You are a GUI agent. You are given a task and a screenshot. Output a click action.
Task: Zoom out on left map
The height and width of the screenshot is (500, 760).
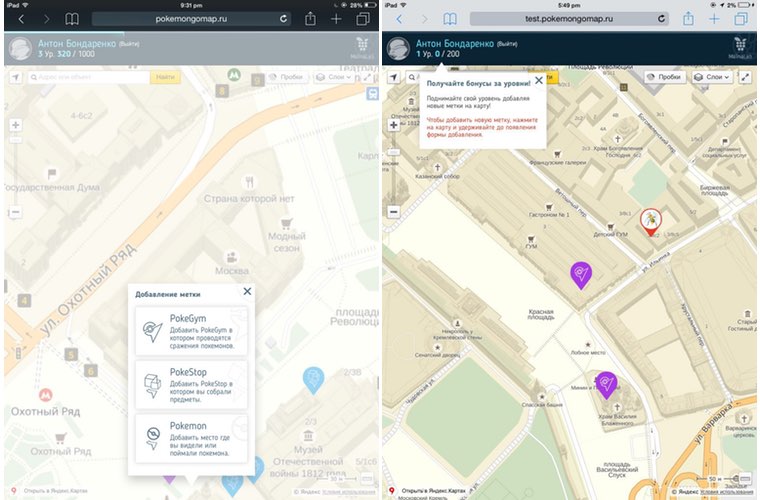pyautogui.click(x=16, y=212)
